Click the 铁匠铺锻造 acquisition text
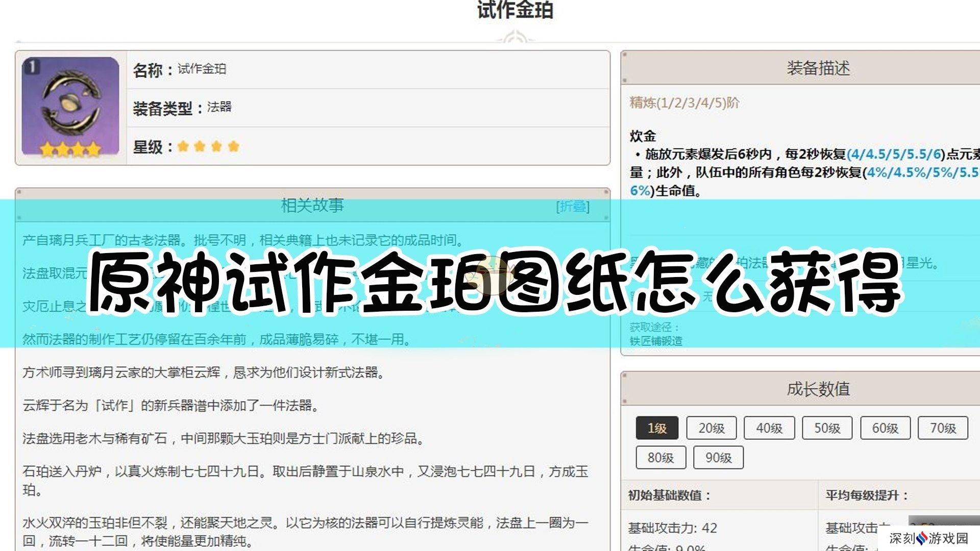Viewport: 980px width, 551px height. pyautogui.click(x=656, y=341)
